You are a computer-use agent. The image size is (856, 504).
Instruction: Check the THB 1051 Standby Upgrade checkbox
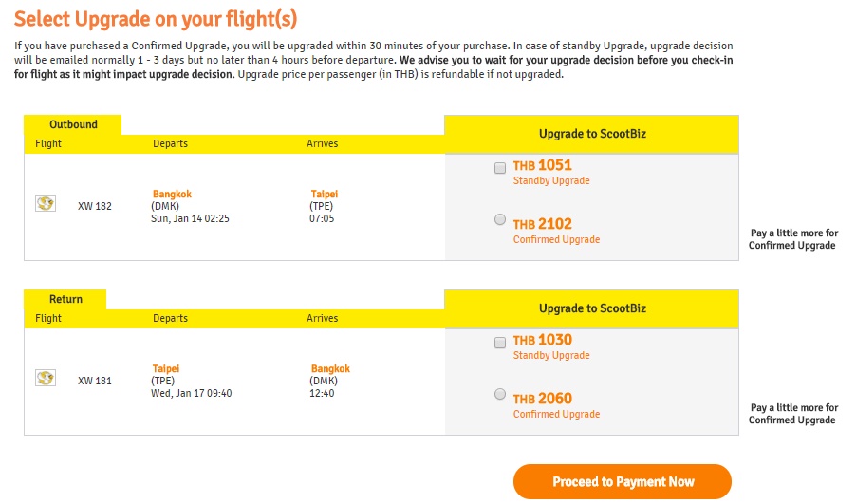500,168
